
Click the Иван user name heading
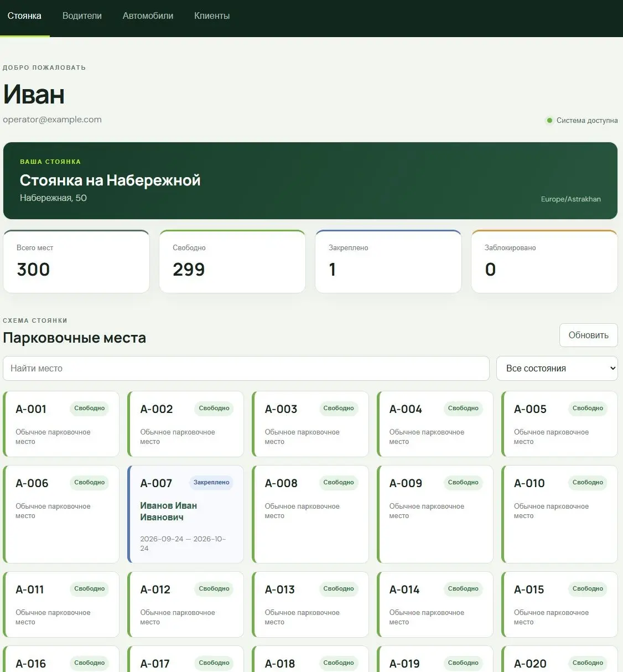click(34, 94)
